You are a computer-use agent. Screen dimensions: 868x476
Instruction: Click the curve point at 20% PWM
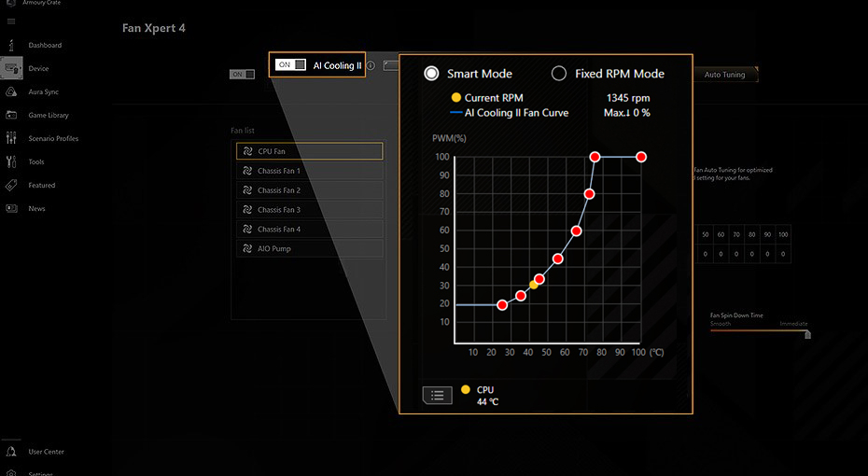502,305
